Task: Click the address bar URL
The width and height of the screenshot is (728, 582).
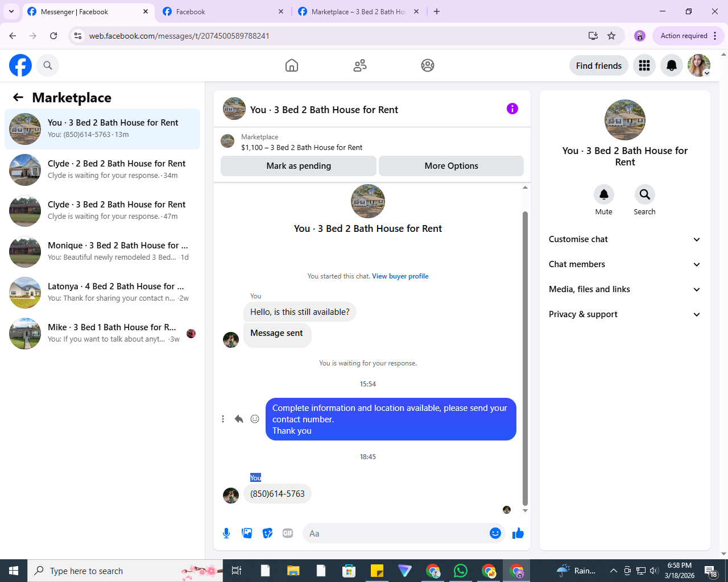Action: pyautogui.click(x=179, y=36)
